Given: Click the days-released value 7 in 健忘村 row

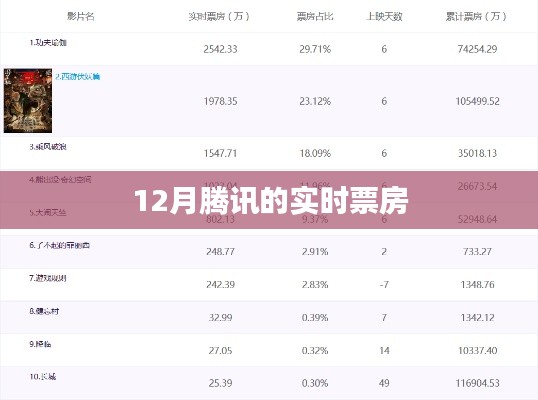Looking at the screenshot, I should click(x=384, y=317).
